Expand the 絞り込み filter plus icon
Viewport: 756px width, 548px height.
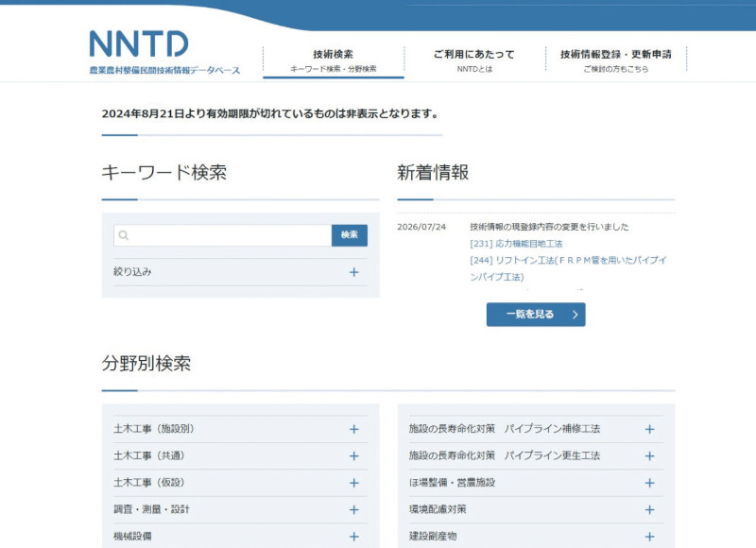353,272
